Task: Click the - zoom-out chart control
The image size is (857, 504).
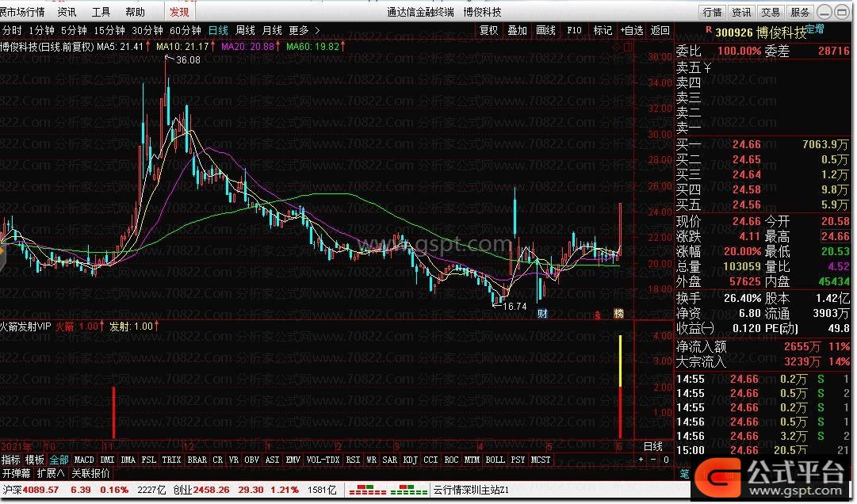Action: (653, 460)
